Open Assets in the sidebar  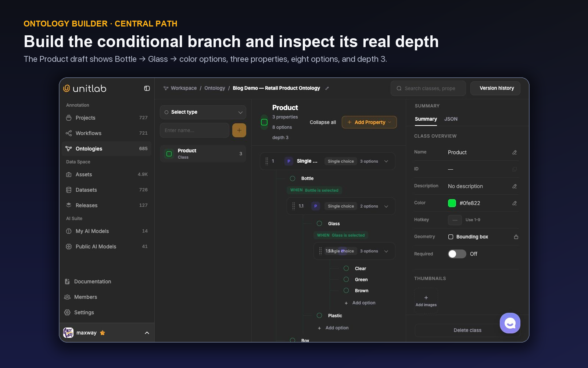[x=107, y=174]
